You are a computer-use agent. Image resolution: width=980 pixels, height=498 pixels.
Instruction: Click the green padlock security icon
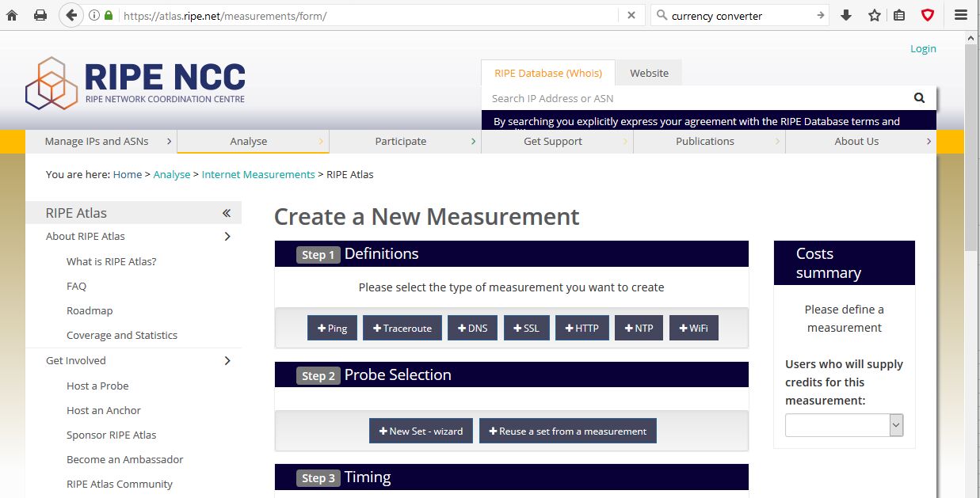click(x=109, y=15)
